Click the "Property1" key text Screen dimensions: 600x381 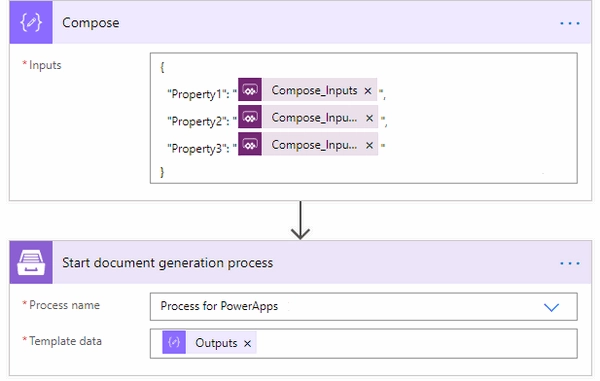(x=197, y=94)
